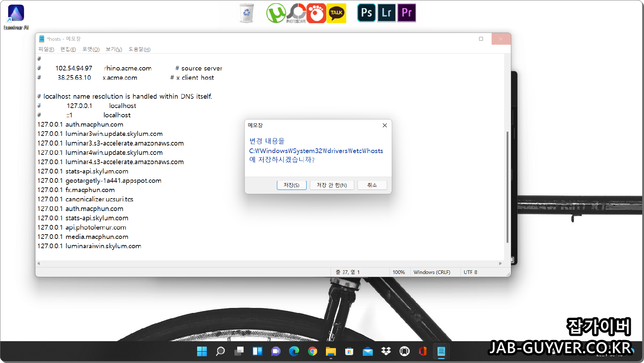Click the vertical scrollbar thumb in Notepad

pos(507,187)
